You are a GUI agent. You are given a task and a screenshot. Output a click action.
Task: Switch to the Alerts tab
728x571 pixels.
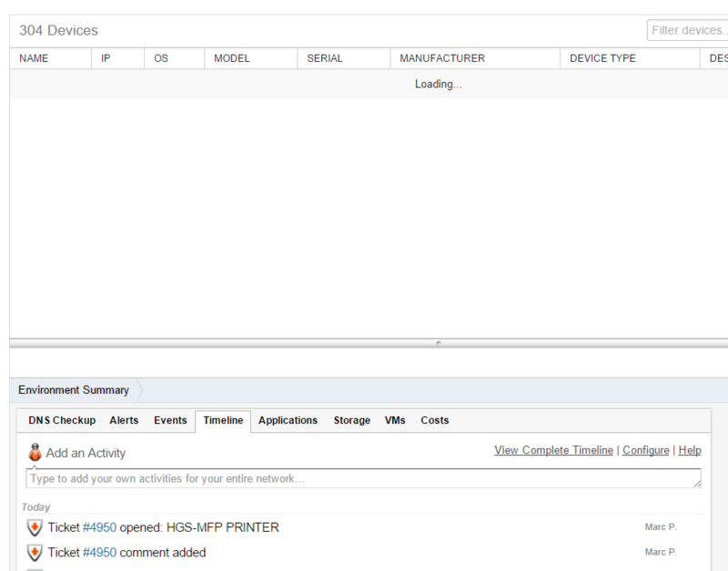pos(124,420)
